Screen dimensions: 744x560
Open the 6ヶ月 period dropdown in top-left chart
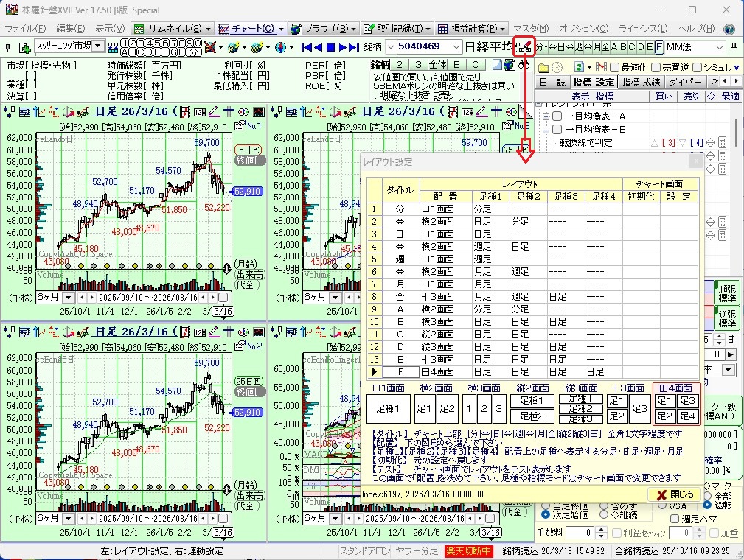[69, 297]
